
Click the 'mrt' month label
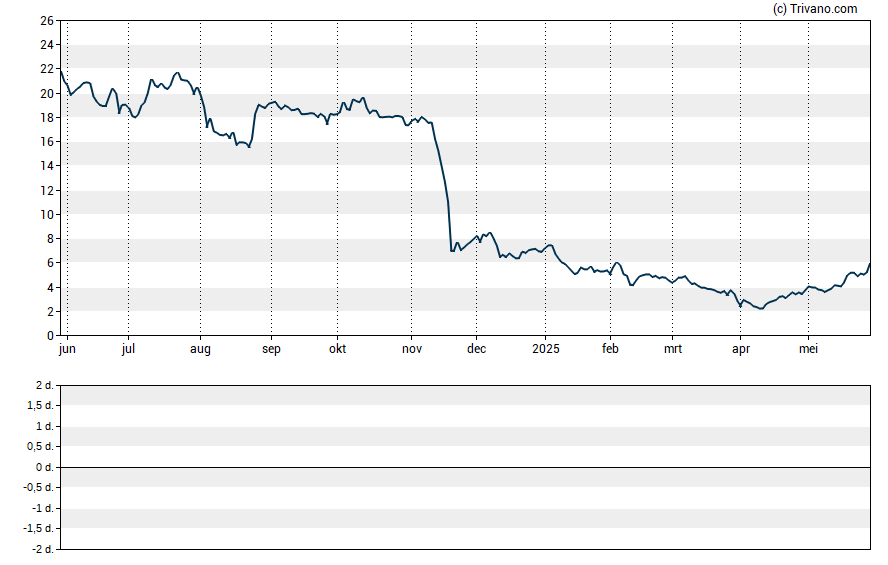pyautogui.click(x=673, y=349)
